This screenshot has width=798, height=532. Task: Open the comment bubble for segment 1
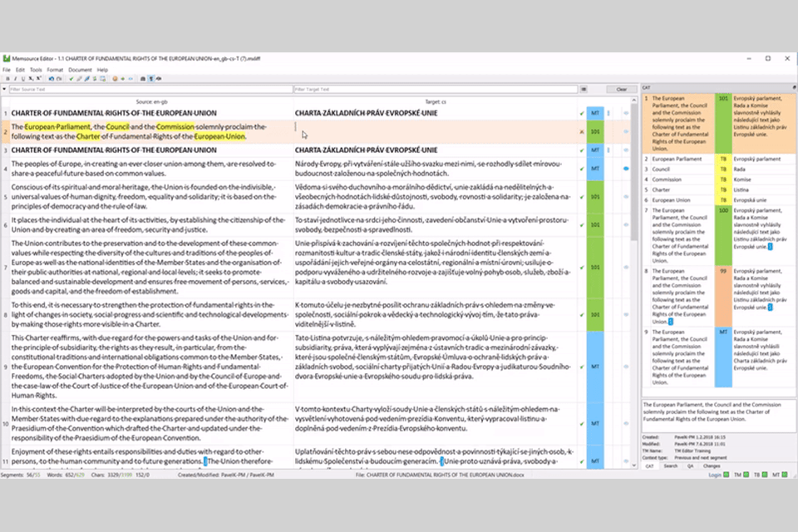pos(626,113)
